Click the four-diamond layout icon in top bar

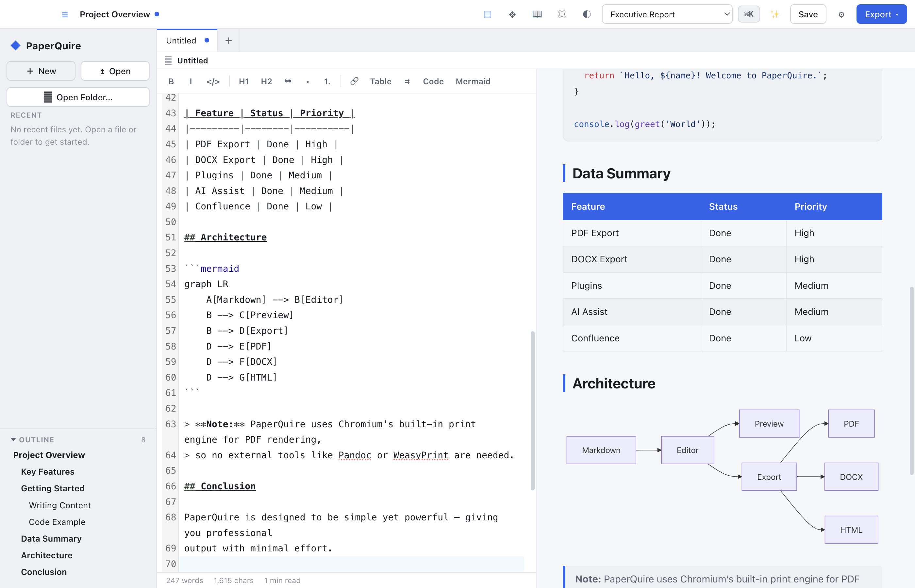point(512,14)
